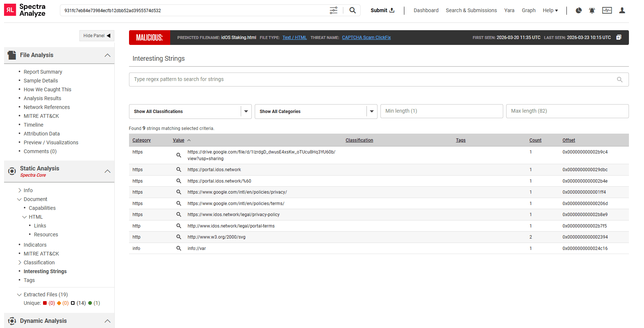This screenshot has width=644, height=328.
Task: Collapse the Extracted Files tree node
Action: [19, 295]
